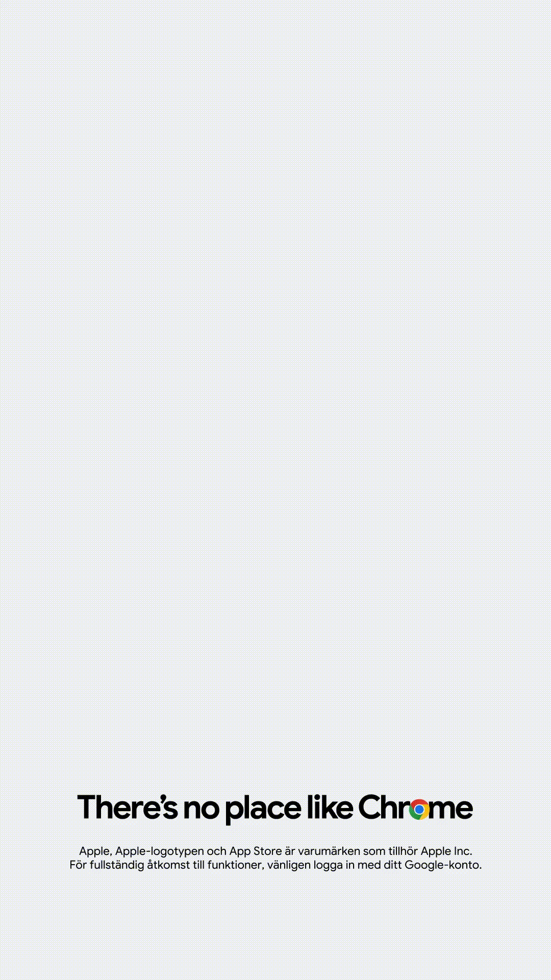
Task: Click the Chrome logo icon in the tagline
Action: tap(419, 809)
